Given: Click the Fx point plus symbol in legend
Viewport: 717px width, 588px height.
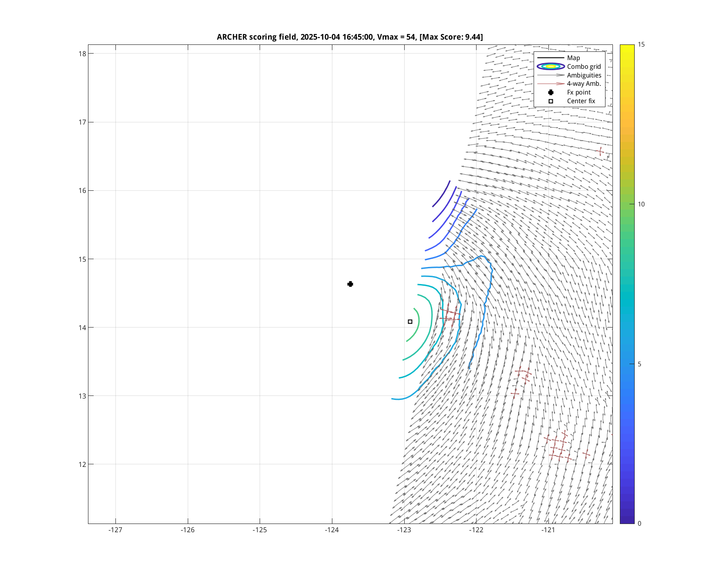Looking at the screenshot, I should pos(551,92).
